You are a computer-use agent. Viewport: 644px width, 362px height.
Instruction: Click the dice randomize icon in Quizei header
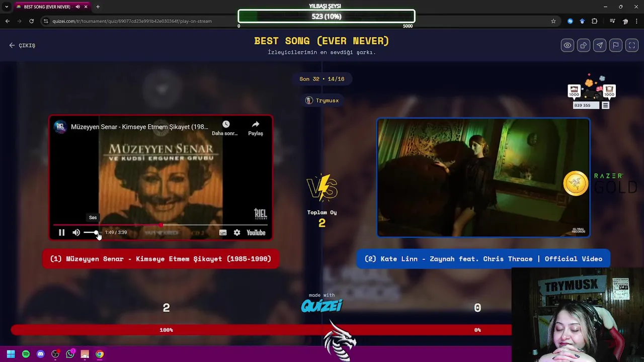[583, 45]
